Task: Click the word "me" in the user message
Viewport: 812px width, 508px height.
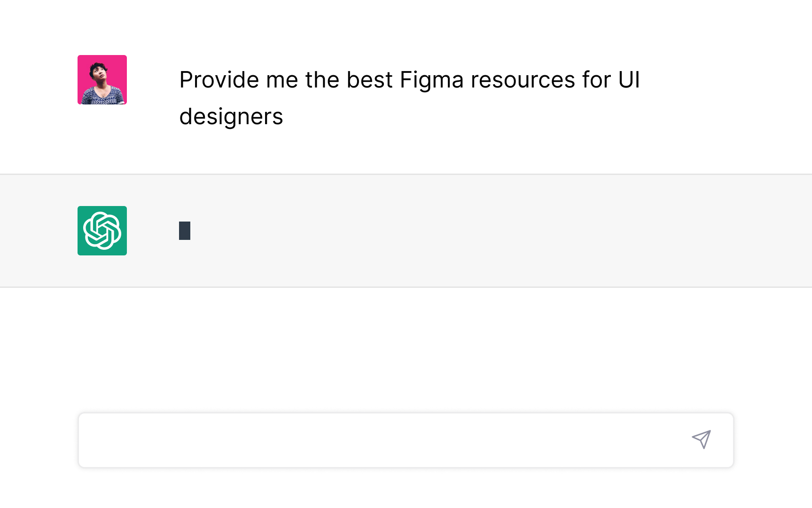Action: pyautogui.click(x=282, y=80)
